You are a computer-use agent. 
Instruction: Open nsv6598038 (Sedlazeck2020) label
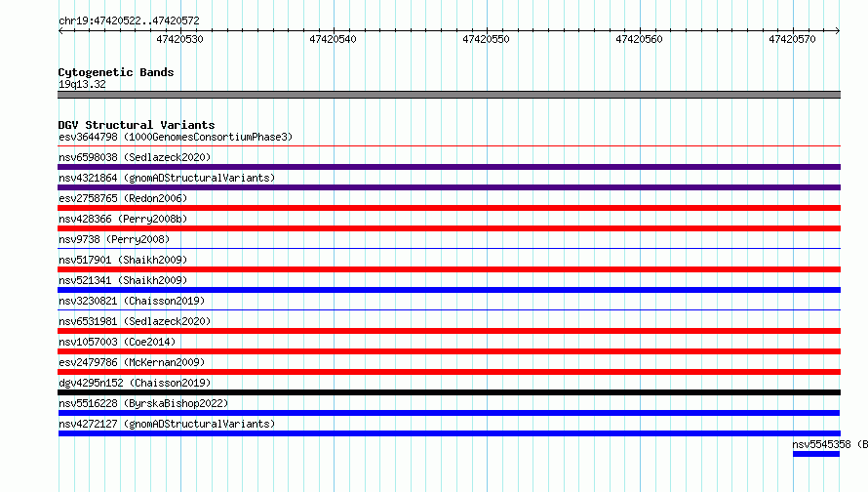[135, 157]
